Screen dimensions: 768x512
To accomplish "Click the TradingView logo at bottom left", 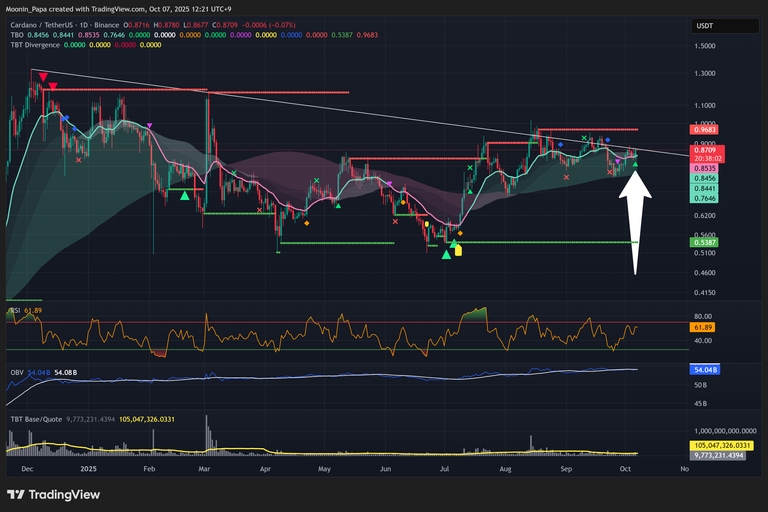I will (x=47, y=495).
